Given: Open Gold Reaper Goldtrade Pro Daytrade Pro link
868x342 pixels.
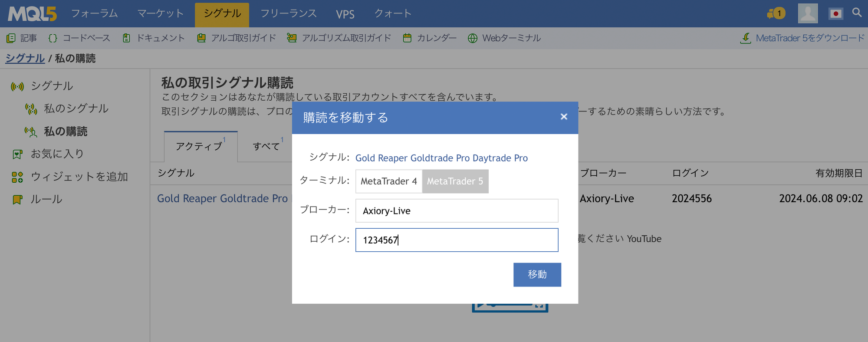Looking at the screenshot, I should (x=441, y=158).
